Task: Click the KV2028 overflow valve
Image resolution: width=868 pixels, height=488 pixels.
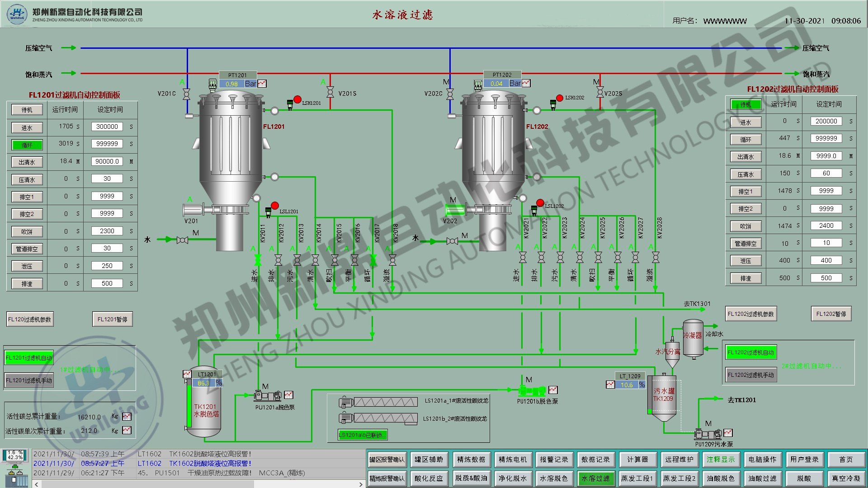Action: pos(656,258)
